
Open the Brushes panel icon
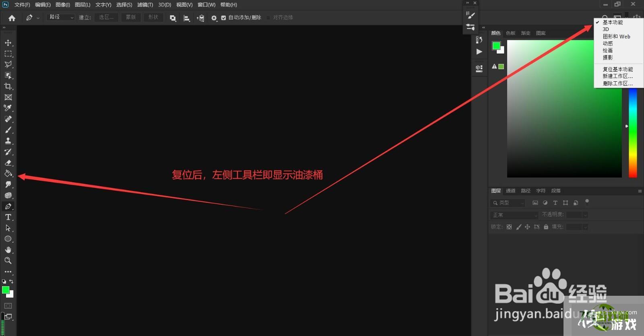pyautogui.click(x=470, y=27)
